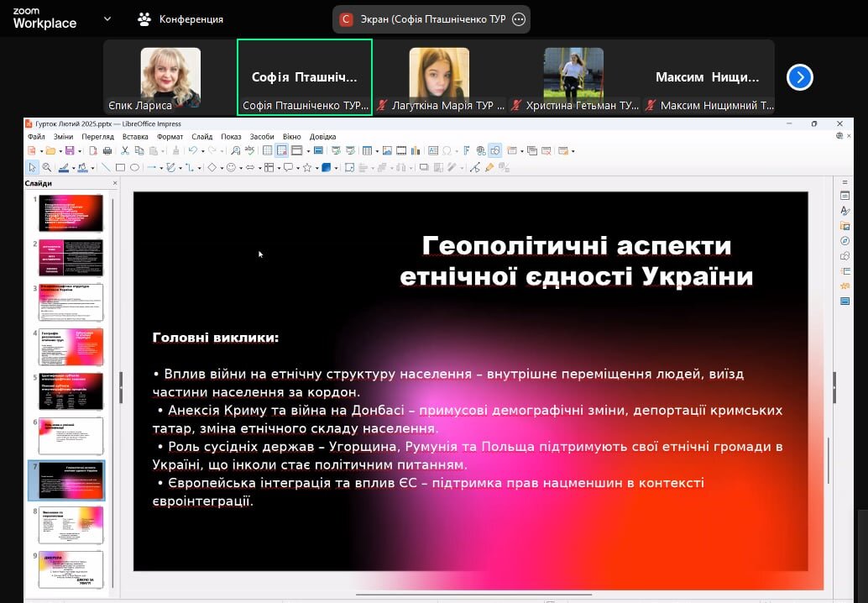The height and width of the screenshot is (603, 868).
Task: Open the Показ menu
Action: tap(231, 136)
